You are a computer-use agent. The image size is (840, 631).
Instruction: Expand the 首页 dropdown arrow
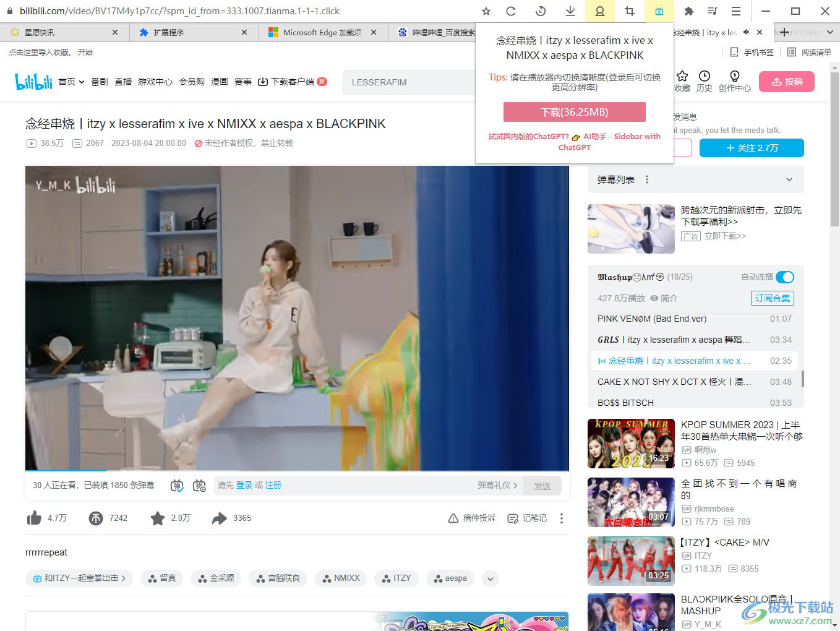[81, 82]
